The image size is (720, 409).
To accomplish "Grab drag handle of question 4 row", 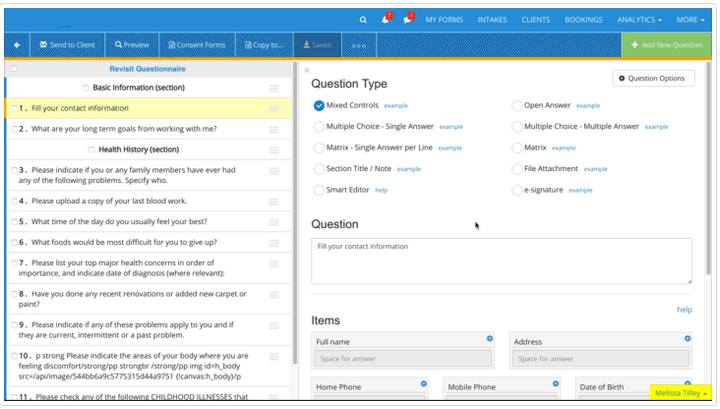I will click(274, 202).
